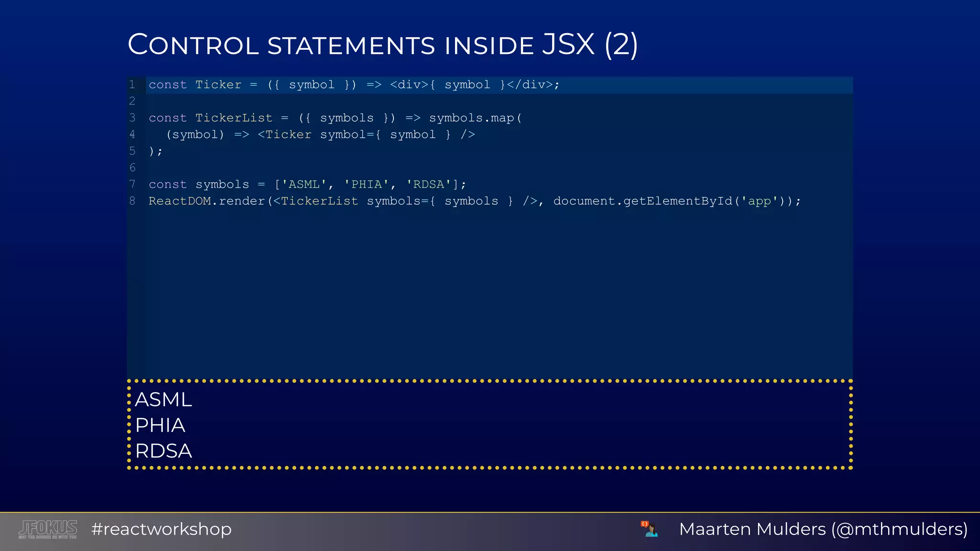The image size is (980, 551).
Task: Click the closing ); on line 5
Action: [156, 151]
